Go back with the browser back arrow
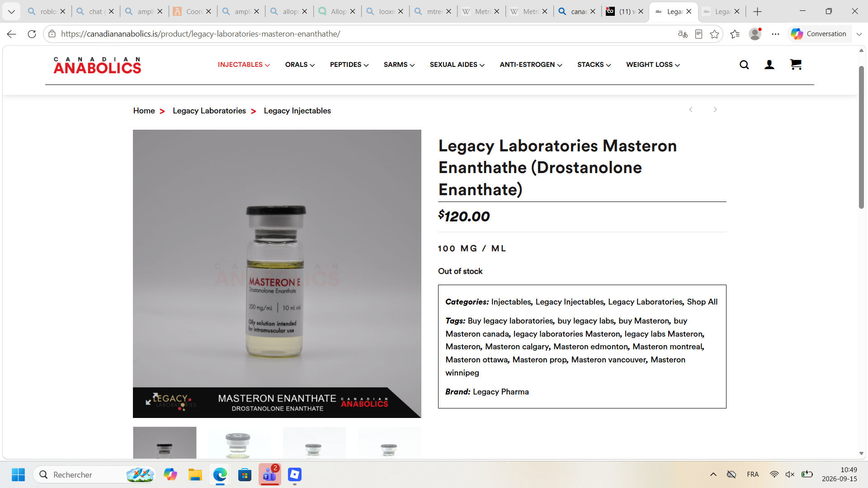This screenshot has height=488, width=868. (x=11, y=34)
